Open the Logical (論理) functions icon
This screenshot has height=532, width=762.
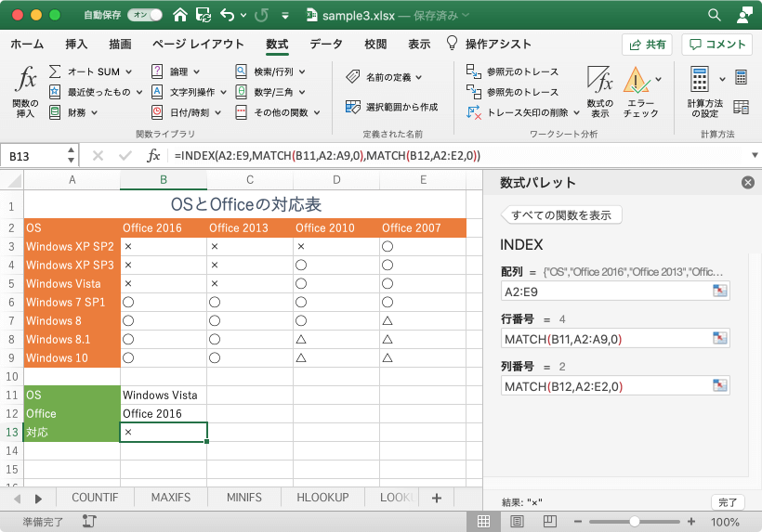157,71
